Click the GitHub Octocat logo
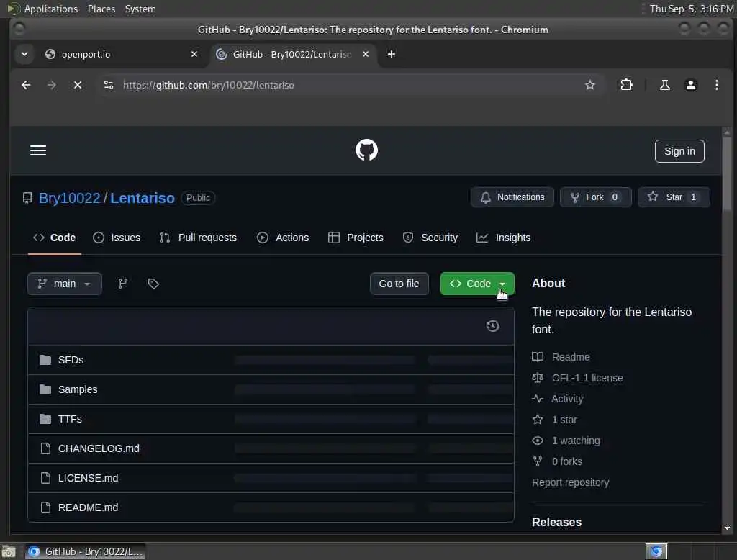The image size is (737, 560). click(x=366, y=150)
